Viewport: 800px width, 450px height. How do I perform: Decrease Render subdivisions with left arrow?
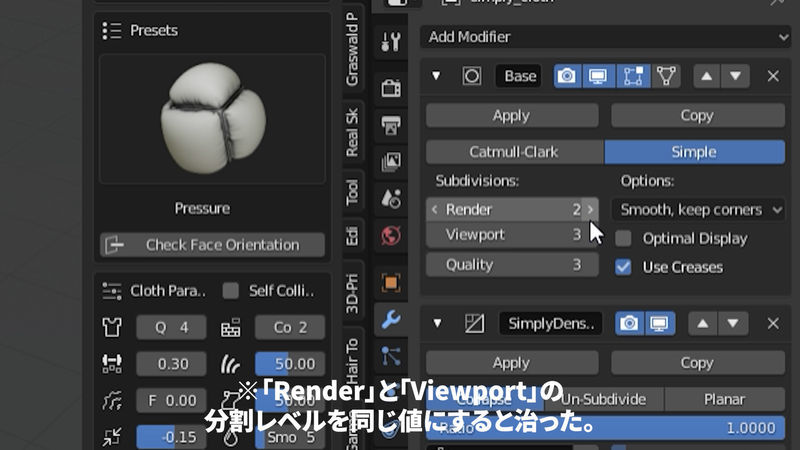pos(434,209)
